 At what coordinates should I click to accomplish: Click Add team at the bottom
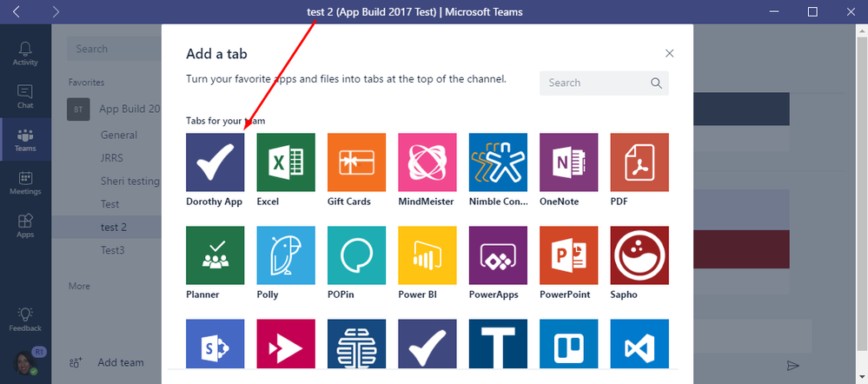107,362
